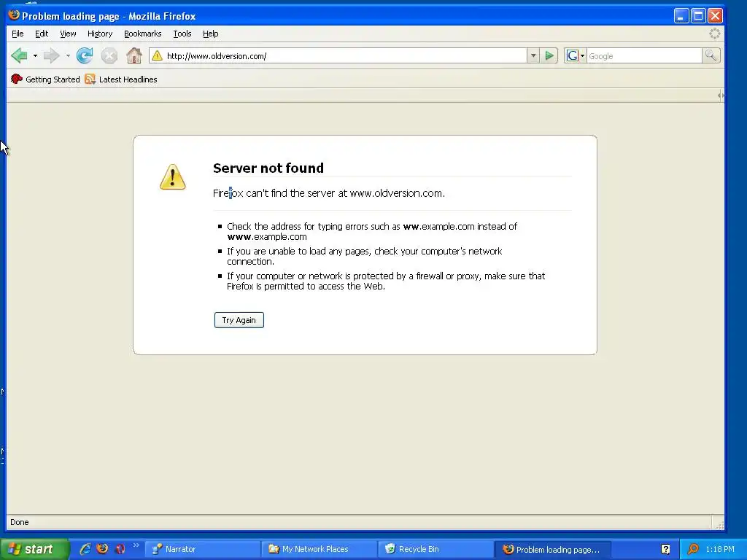The height and width of the screenshot is (560, 747).
Task: Switch to the Narrator taskbar window
Action: point(201,549)
